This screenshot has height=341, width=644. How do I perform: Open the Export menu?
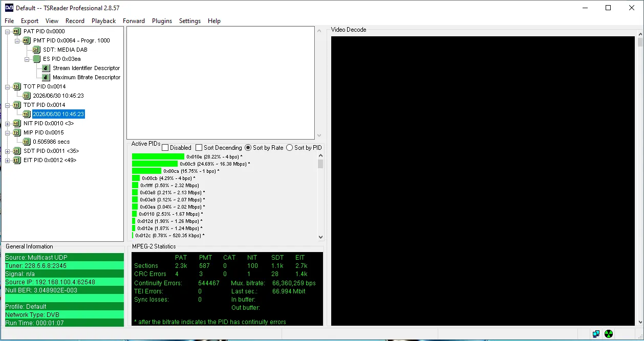click(x=30, y=21)
